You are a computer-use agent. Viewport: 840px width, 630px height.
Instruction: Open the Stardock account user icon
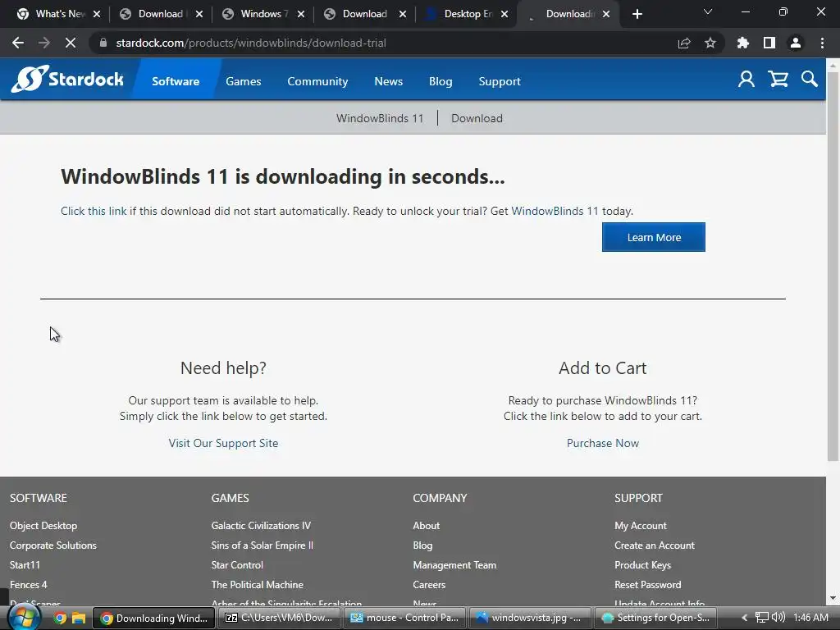(746, 80)
